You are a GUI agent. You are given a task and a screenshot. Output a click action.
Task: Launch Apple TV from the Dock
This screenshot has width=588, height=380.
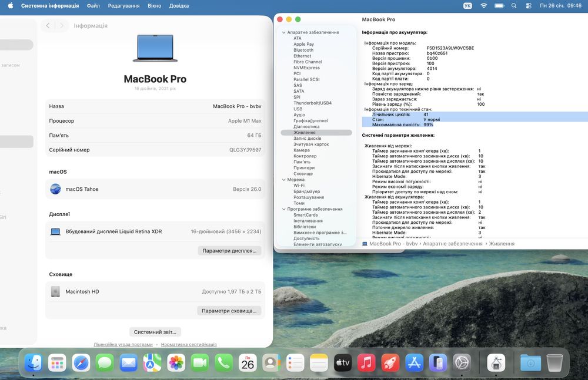point(343,363)
